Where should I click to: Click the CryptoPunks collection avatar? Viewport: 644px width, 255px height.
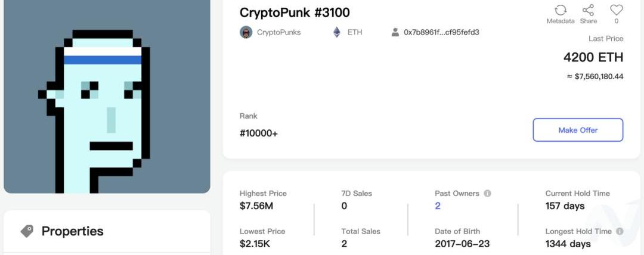click(x=246, y=32)
